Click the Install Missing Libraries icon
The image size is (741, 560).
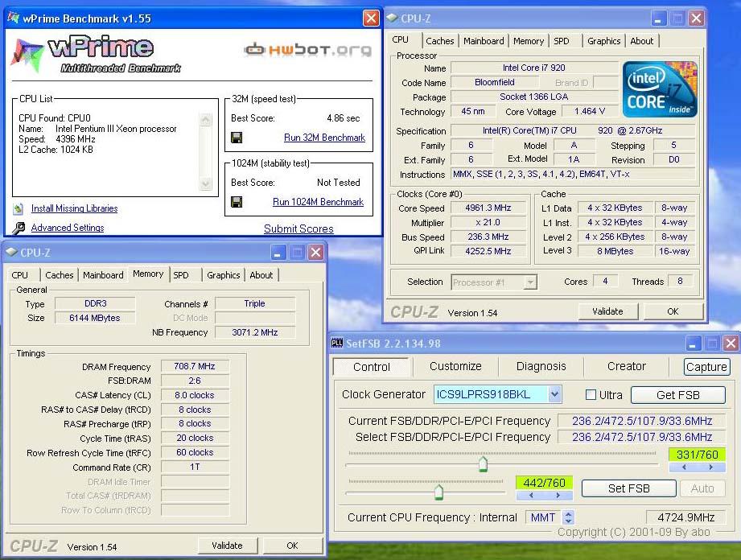[x=19, y=208]
